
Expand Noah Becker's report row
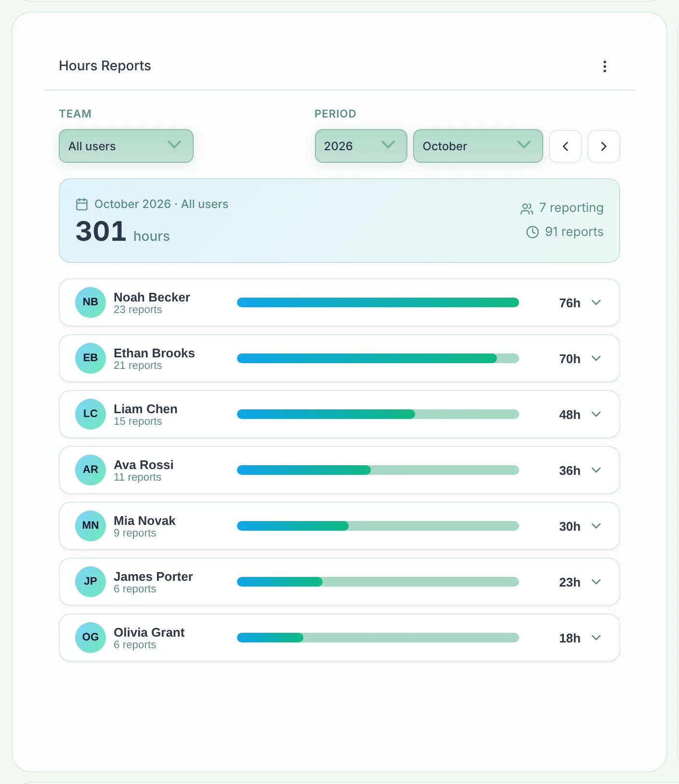pyautogui.click(x=596, y=302)
